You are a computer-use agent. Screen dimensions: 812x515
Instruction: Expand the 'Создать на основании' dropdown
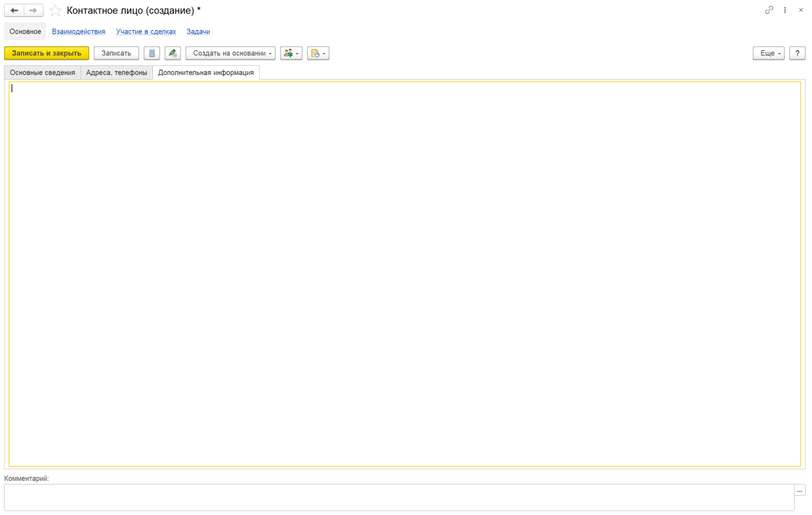[231, 53]
